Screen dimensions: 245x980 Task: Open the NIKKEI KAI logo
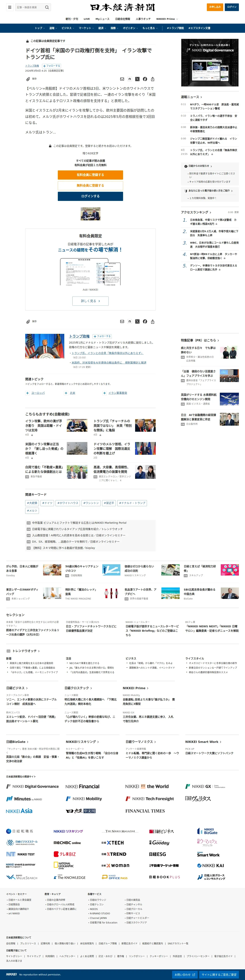pyautogui.click(x=210, y=866)
